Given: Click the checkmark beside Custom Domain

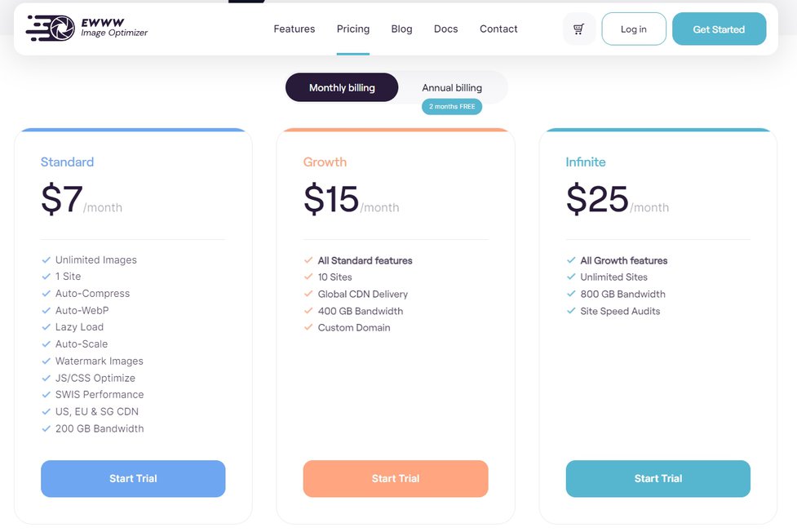Looking at the screenshot, I should tap(308, 328).
